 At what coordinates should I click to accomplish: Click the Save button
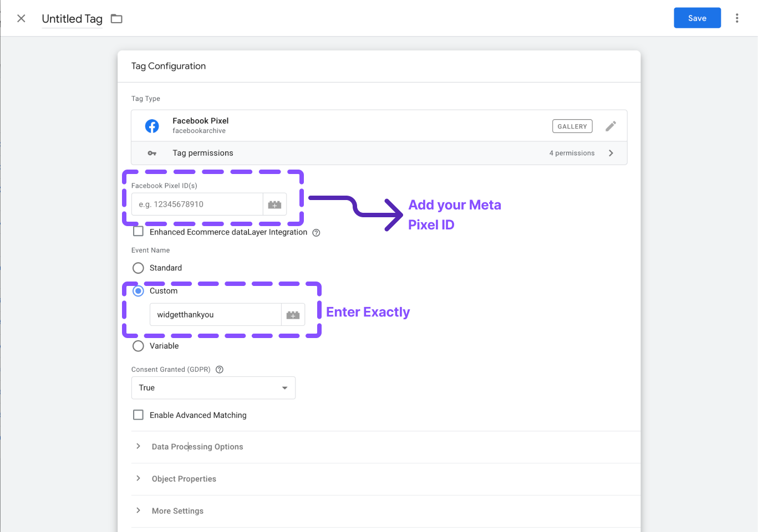click(x=697, y=18)
